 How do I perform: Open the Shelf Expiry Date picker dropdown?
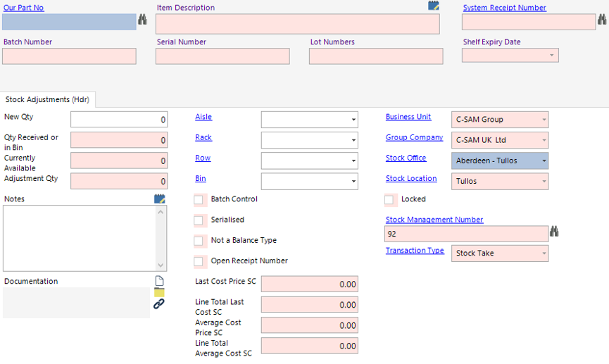(x=551, y=55)
